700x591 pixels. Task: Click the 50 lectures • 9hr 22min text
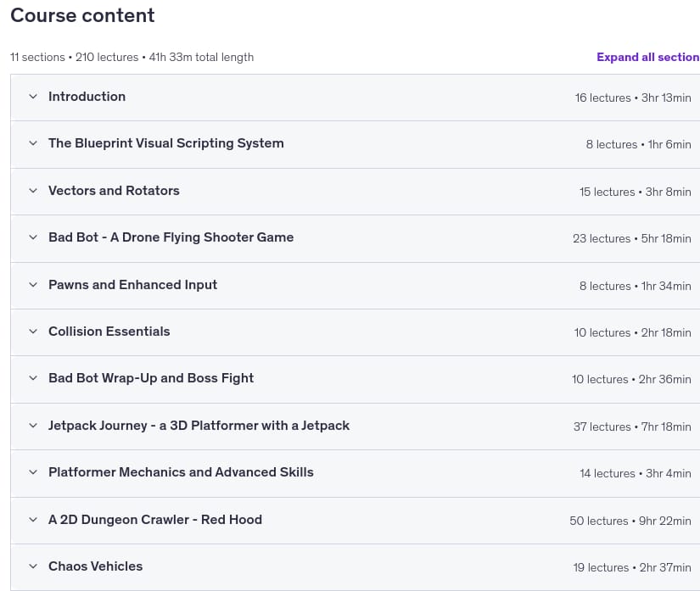(630, 521)
